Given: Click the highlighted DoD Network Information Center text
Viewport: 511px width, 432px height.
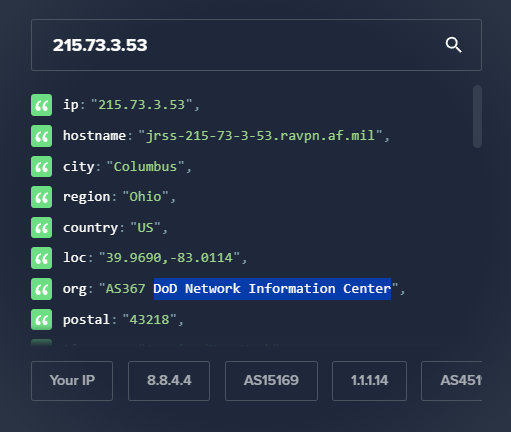Looking at the screenshot, I should click(x=272, y=289).
